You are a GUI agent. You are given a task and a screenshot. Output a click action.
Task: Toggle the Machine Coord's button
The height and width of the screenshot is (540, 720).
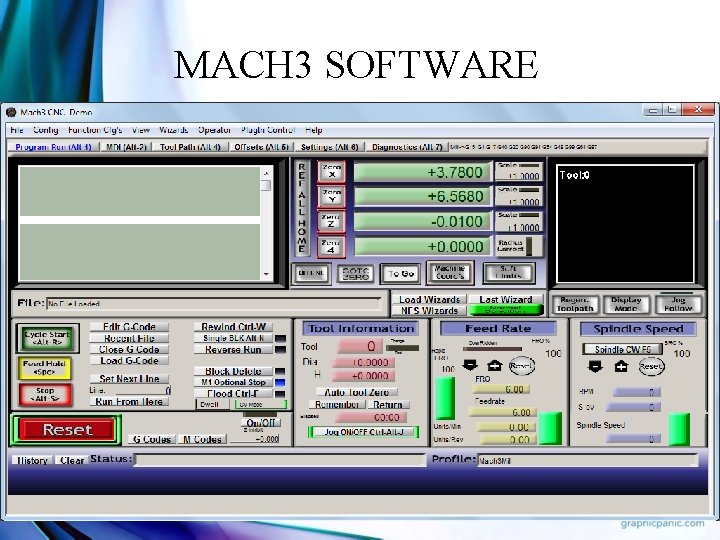point(450,272)
